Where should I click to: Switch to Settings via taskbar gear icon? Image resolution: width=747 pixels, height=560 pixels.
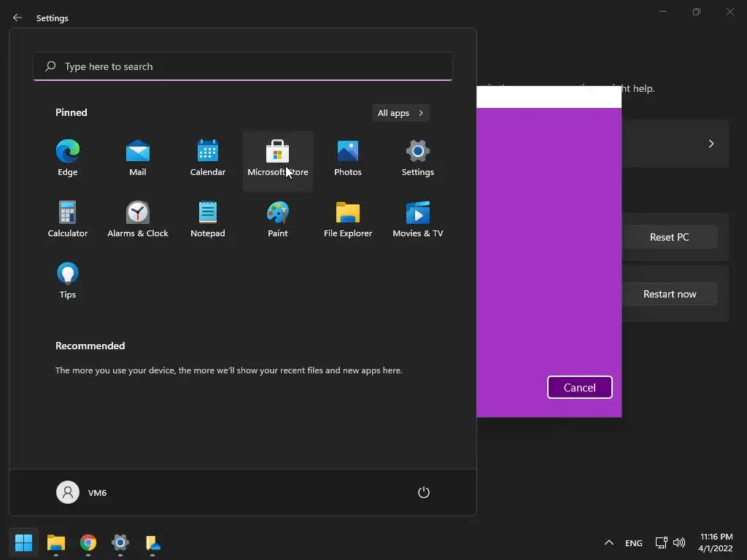pyautogui.click(x=120, y=542)
